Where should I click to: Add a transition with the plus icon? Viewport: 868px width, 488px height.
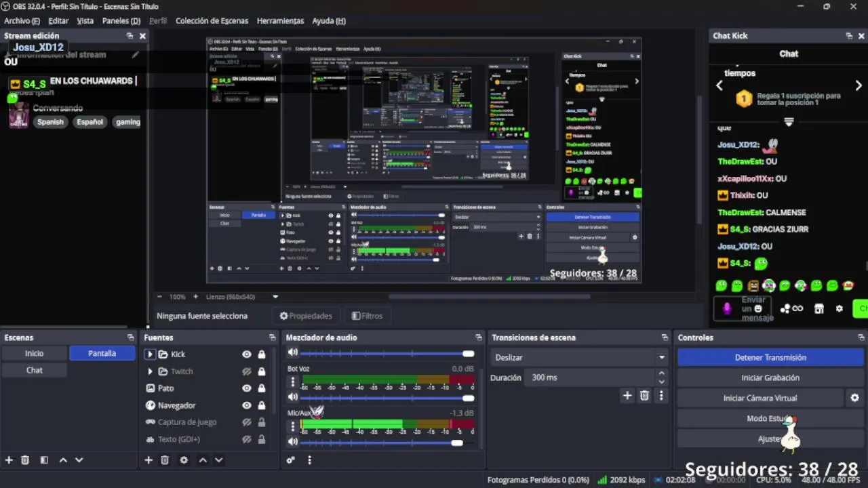[627, 395]
